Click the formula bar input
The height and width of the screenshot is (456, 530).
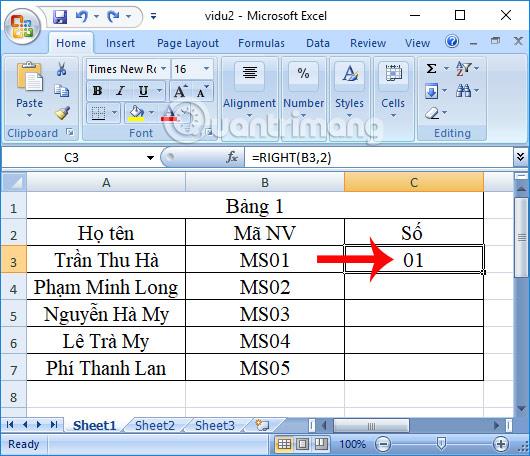(x=379, y=158)
